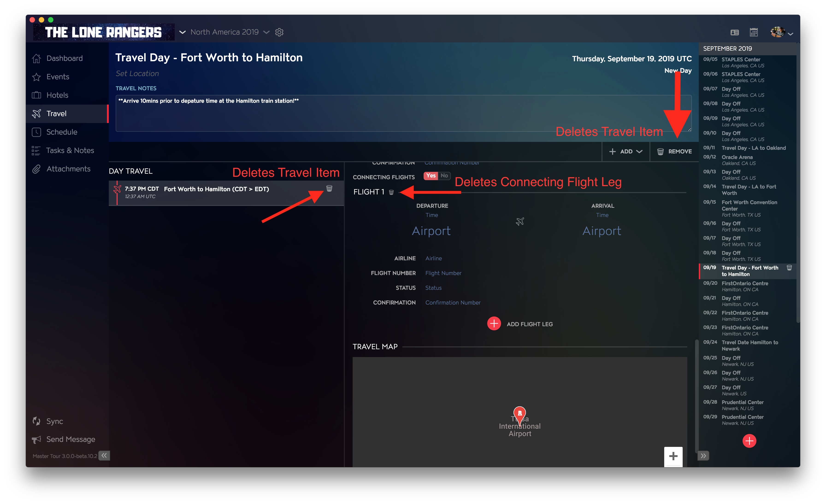Click the departure Time field
The height and width of the screenshot is (504, 826).
tap(432, 215)
